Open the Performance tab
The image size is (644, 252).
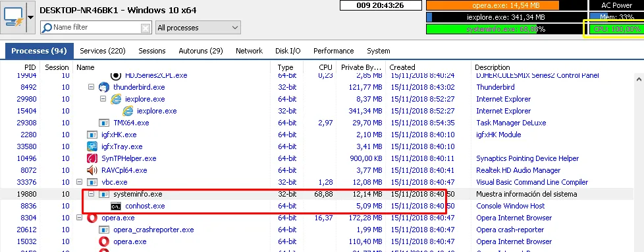pos(333,51)
